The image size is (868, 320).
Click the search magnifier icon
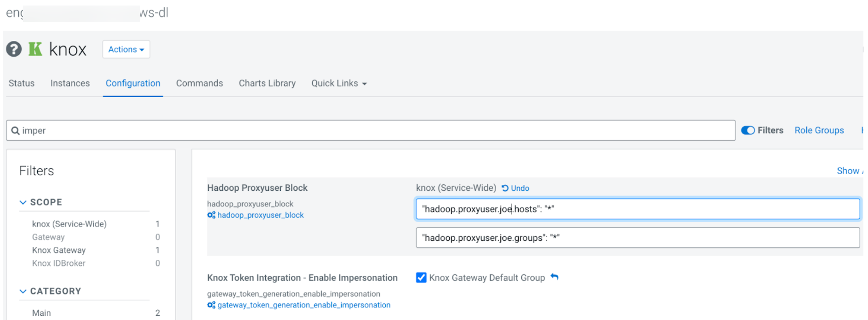[x=15, y=131]
